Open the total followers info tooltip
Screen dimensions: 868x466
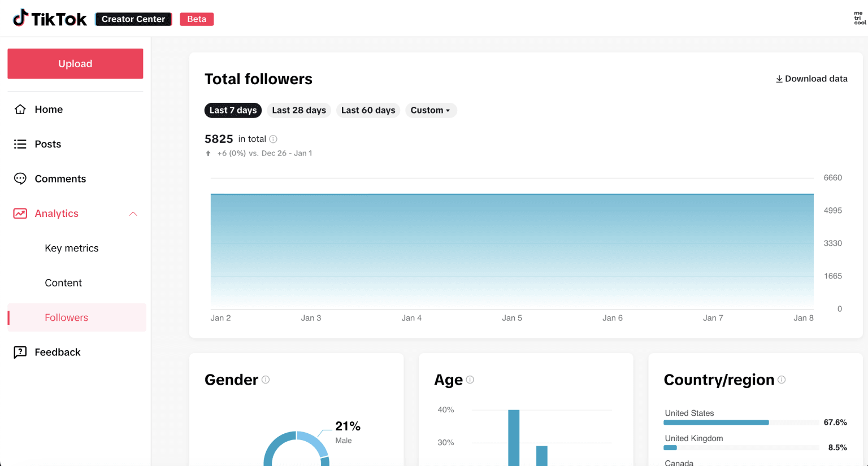[x=274, y=139]
